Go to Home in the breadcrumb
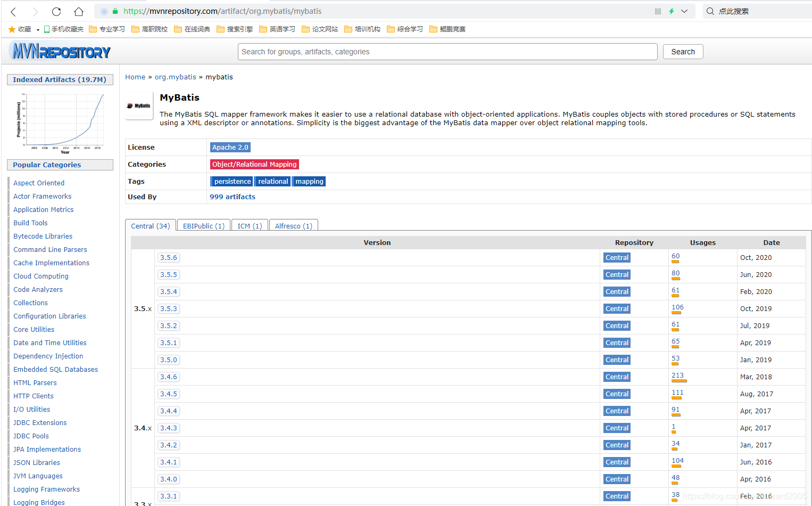This screenshot has width=812, height=506. (x=135, y=77)
